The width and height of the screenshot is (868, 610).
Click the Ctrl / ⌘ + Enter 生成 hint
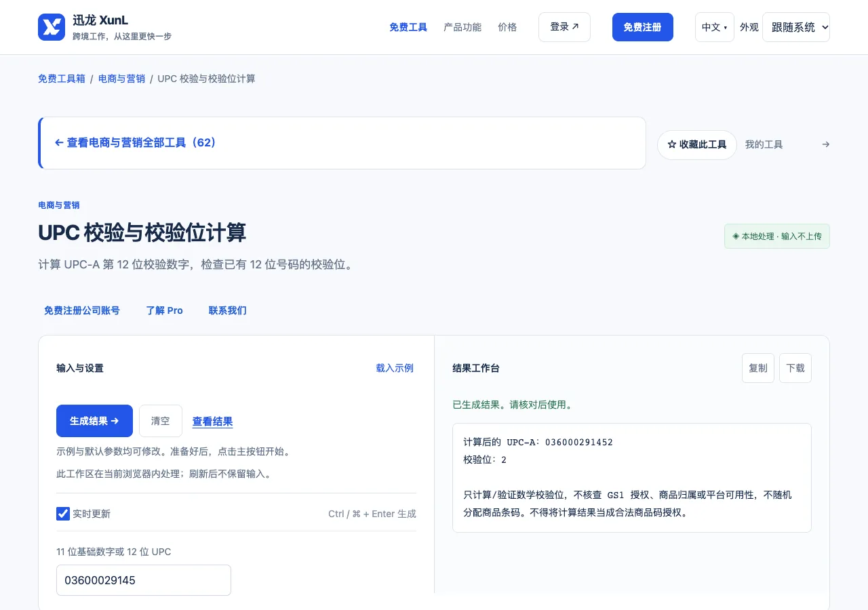tap(372, 514)
